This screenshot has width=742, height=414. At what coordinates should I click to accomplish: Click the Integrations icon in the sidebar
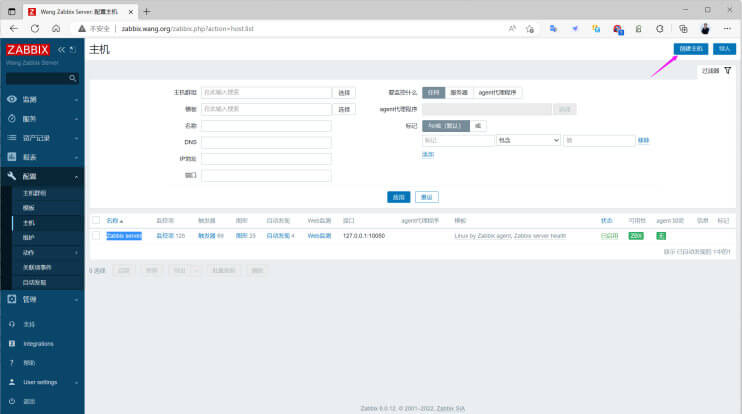[x=12, y=344]
